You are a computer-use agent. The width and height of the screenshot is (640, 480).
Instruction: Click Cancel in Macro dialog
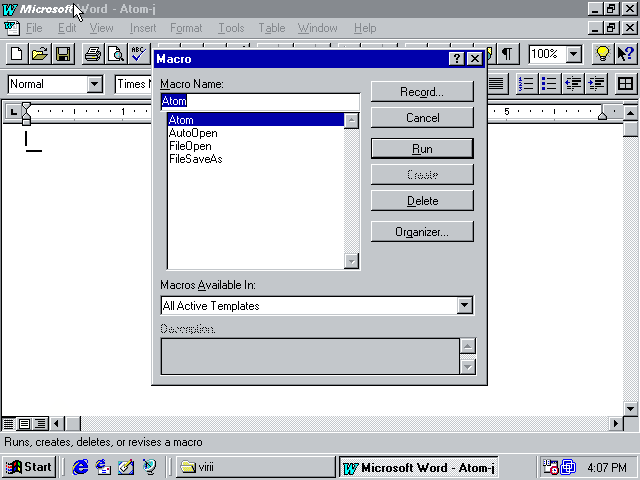click(x=422, y=118)
